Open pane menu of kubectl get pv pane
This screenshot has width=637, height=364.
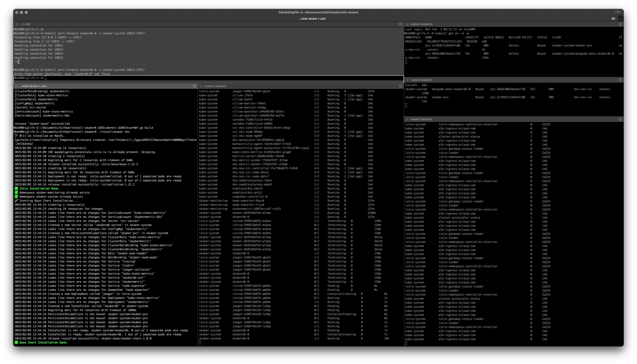tap(620, 24)
